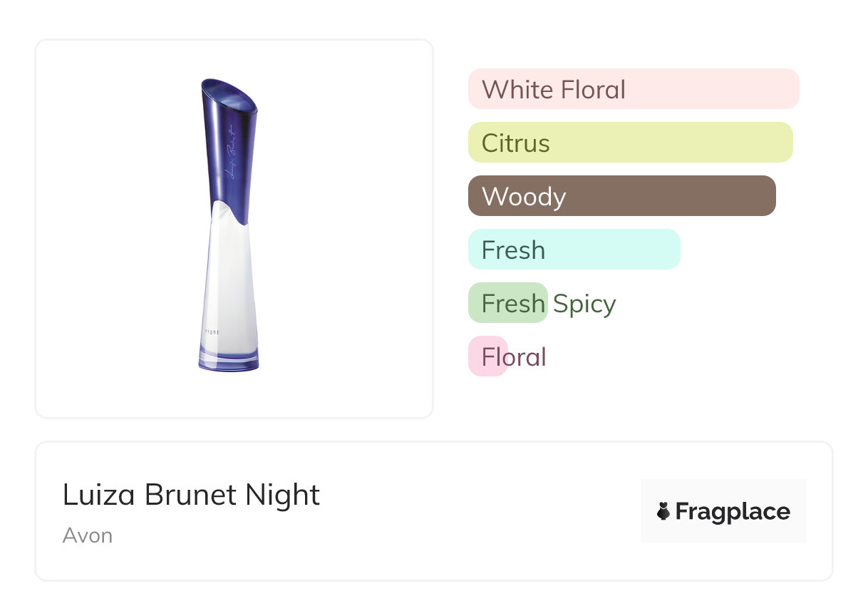Open the Avon brand link
Viewport: 868px width, 616px height.
tap(88, 535)
